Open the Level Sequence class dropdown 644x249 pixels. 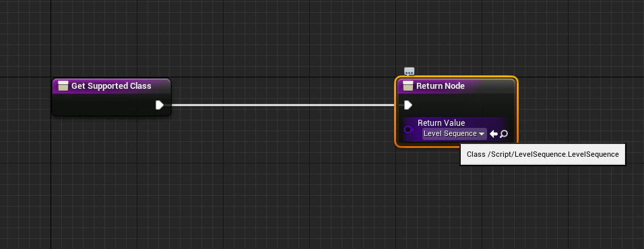(x=454, y=133)
